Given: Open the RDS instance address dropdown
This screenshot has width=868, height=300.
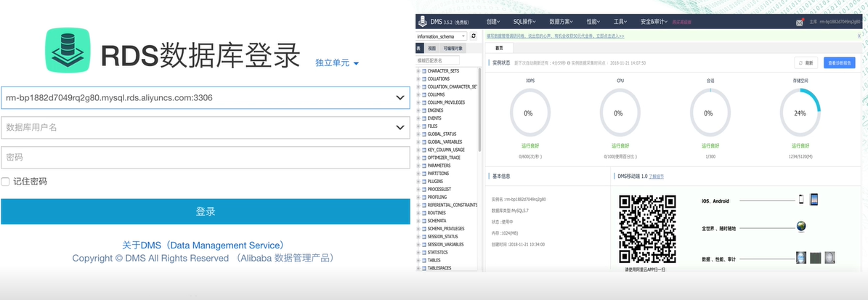Looking at the screenshot, I should pyautogui.click(x=400, y=97).
